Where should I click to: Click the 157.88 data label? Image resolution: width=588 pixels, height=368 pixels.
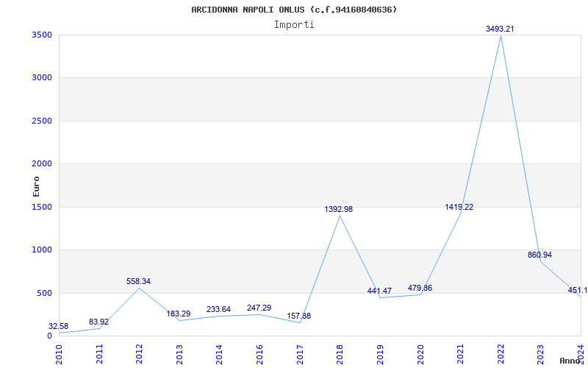(299, 316)
